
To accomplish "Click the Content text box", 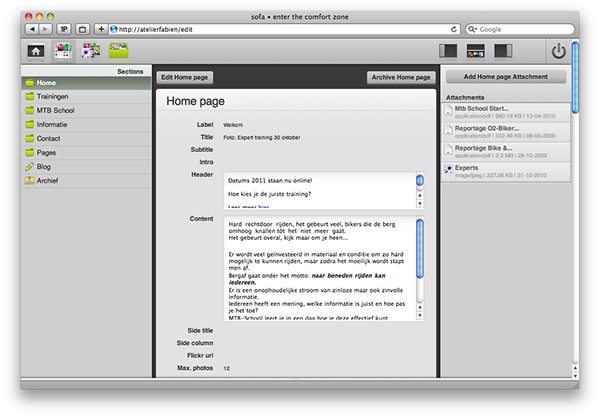I will coord(324,268).
